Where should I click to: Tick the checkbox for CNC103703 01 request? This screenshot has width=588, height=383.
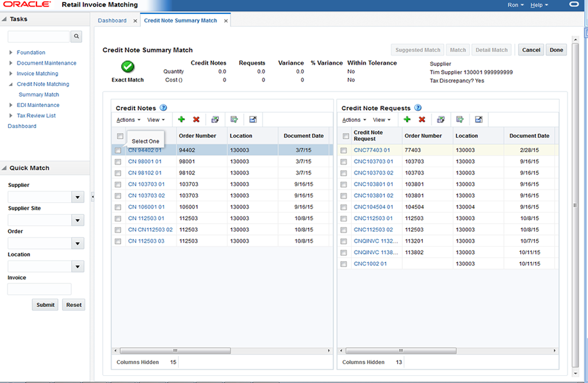pyautogui.click(x=344, y=162)
